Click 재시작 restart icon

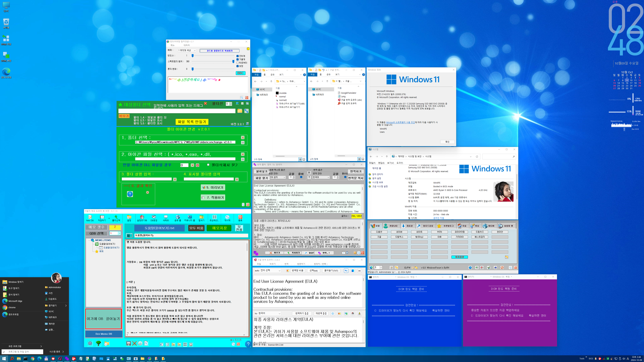[227, 218]
